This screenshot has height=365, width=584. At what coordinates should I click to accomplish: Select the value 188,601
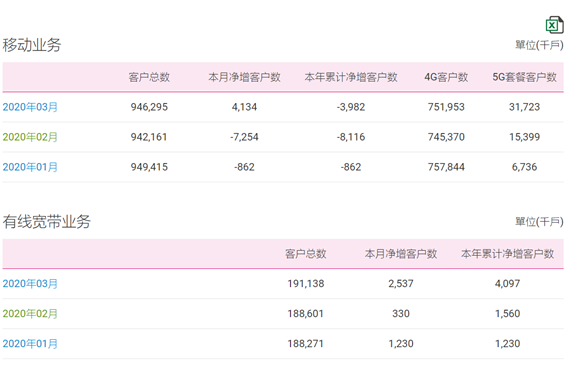[305, 314]
